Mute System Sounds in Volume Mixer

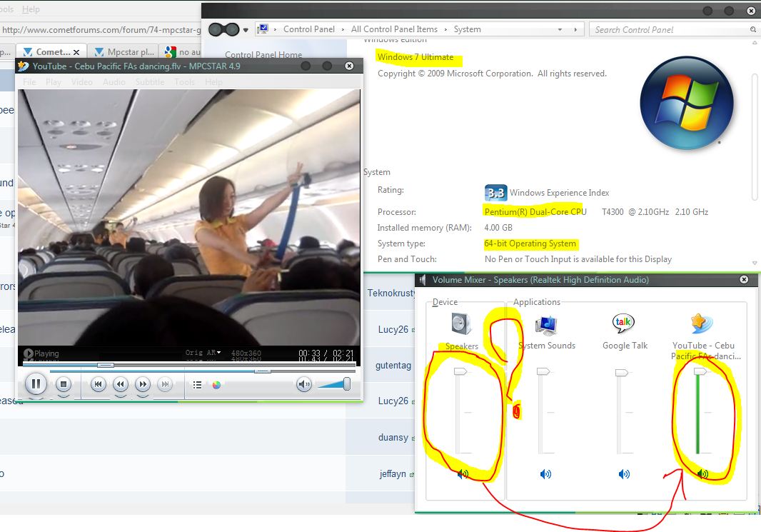tap(546, 474)
